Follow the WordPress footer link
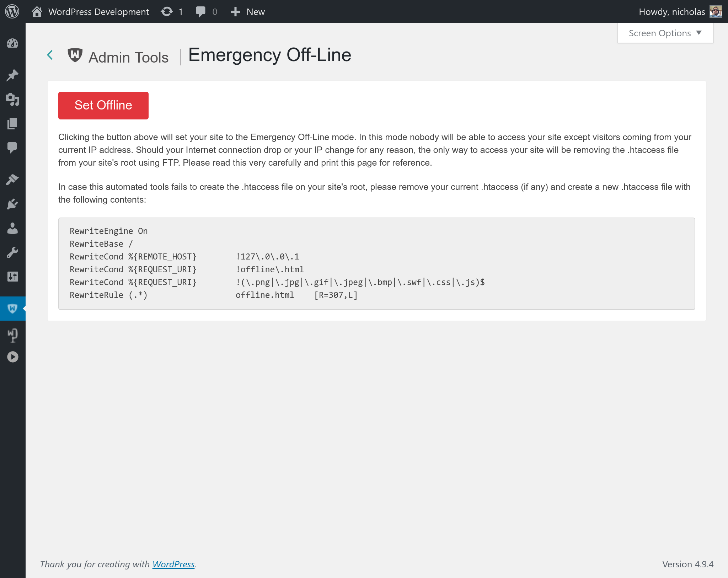 pos(173,564)
